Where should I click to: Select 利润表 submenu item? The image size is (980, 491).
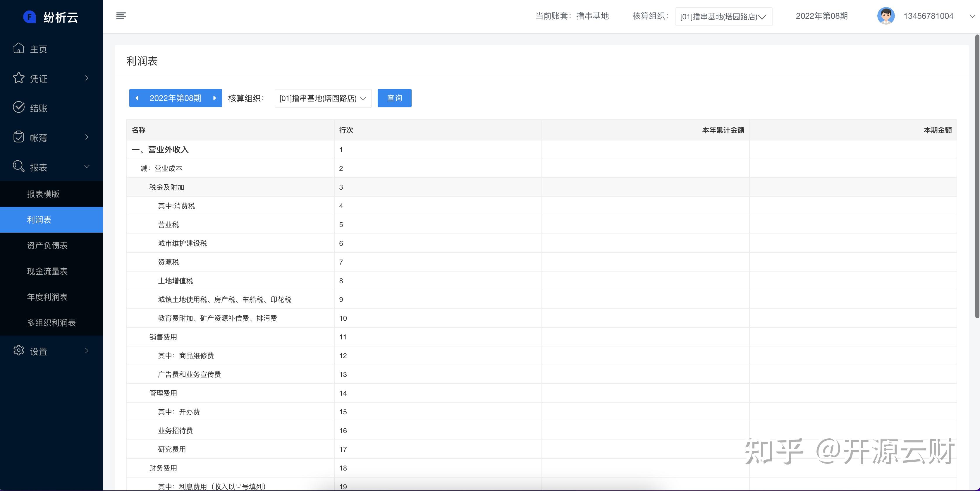coord(51,220)
